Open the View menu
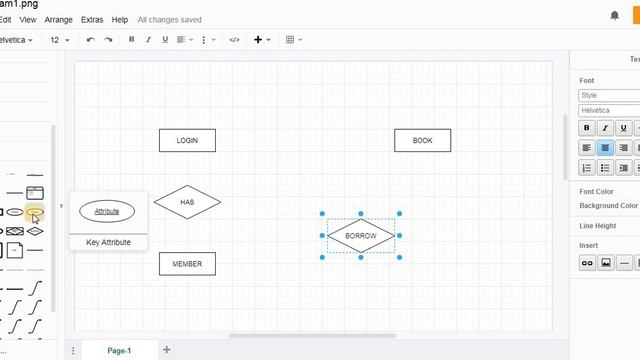This screenshot has width=640, height=360. 28,20
